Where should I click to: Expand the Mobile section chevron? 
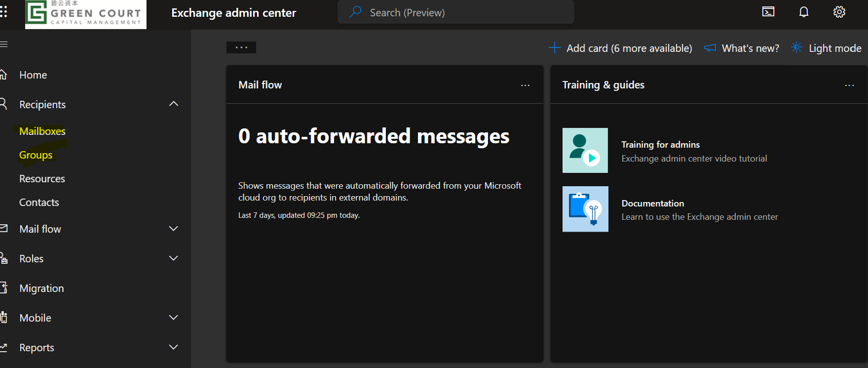pos(174,317)
